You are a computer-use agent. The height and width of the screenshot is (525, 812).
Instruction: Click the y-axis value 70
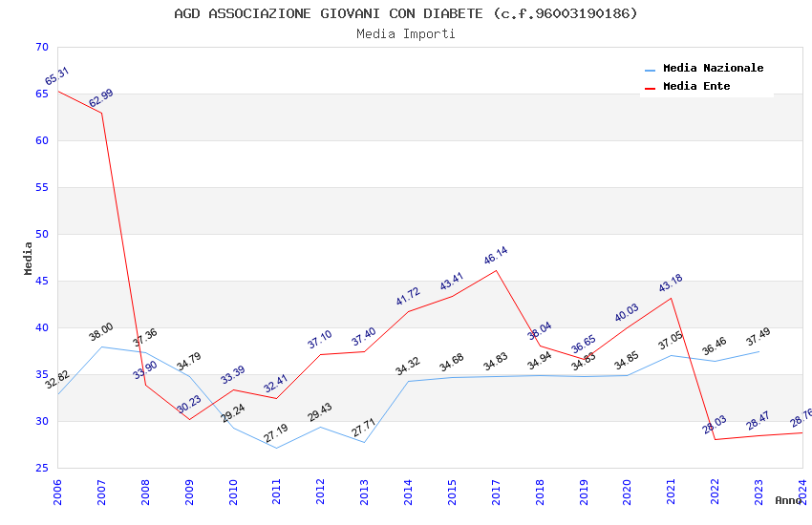click(x=42, y=47)
